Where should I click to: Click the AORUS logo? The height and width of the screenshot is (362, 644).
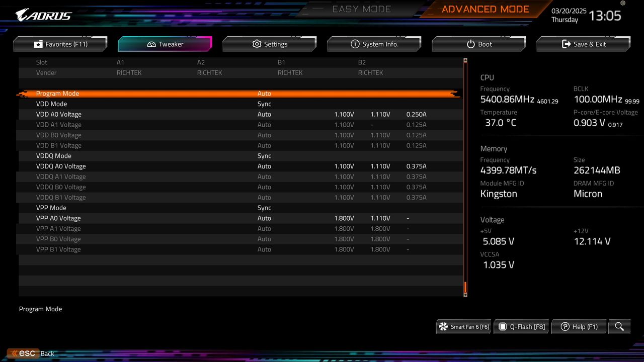click(44, 15)
